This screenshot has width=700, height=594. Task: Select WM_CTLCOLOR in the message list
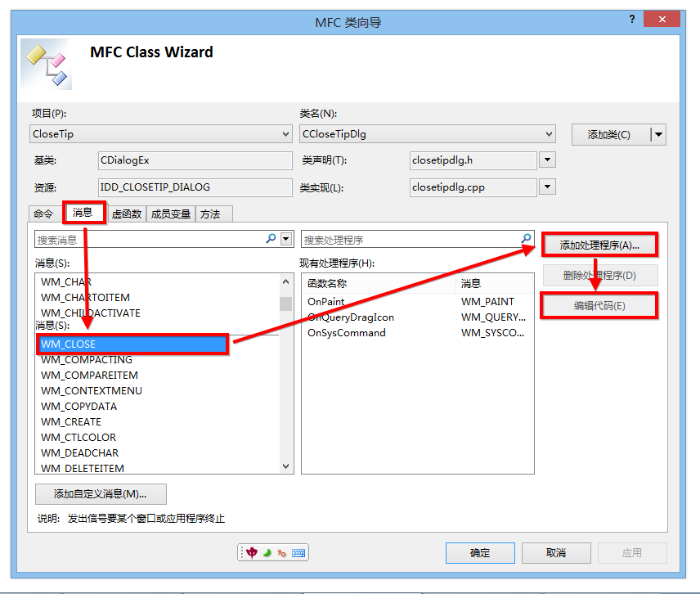click(157, 438)
